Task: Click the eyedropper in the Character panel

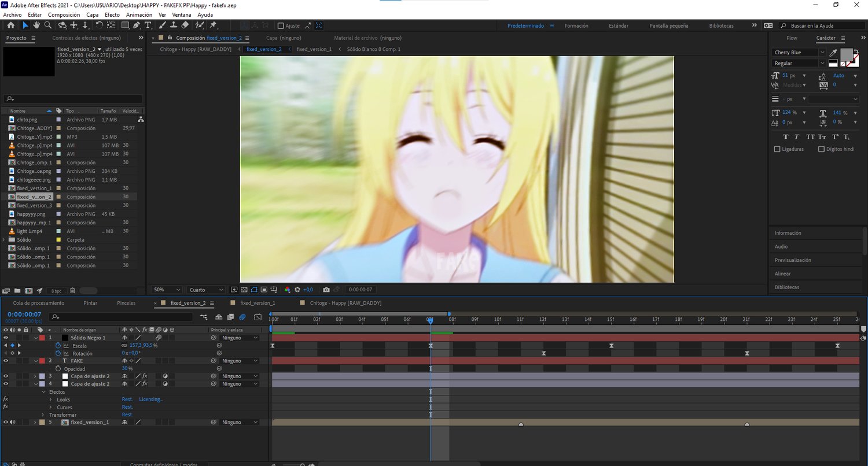Action: tap(833, 53)
